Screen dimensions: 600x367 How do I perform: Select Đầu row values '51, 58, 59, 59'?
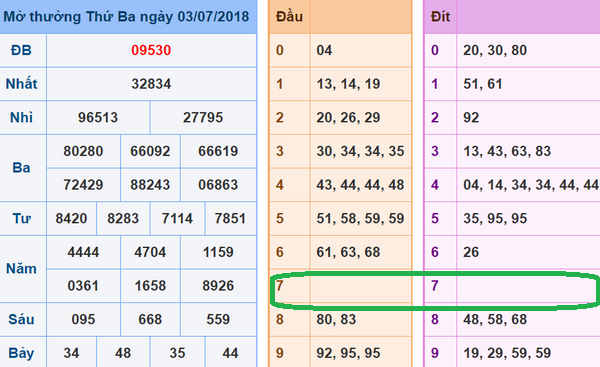point(360,219)
